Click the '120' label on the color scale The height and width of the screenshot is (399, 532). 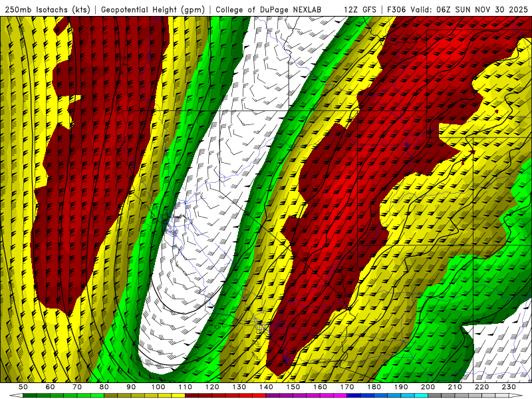pyautogui.click(x=212, y=387)
